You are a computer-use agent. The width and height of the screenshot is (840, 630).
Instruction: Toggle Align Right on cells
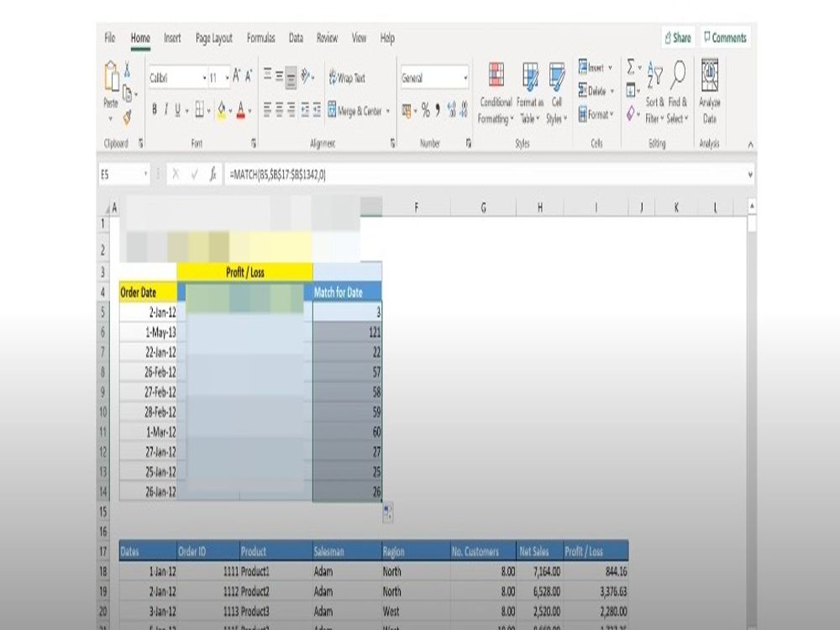tap(291, 110)
